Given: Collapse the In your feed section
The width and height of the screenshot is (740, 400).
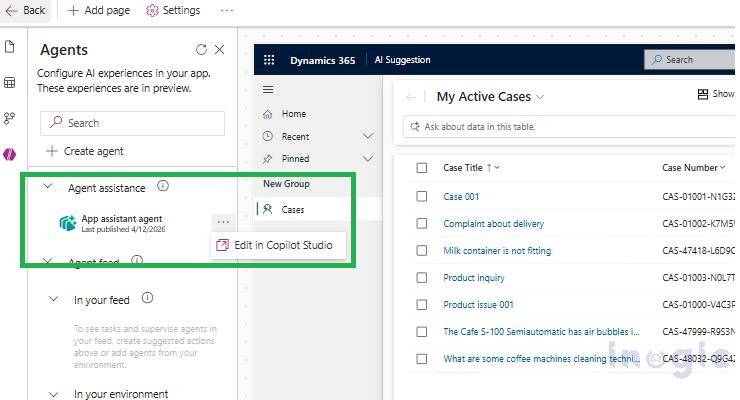Looking at the screenshot, I should pos(53,299).
